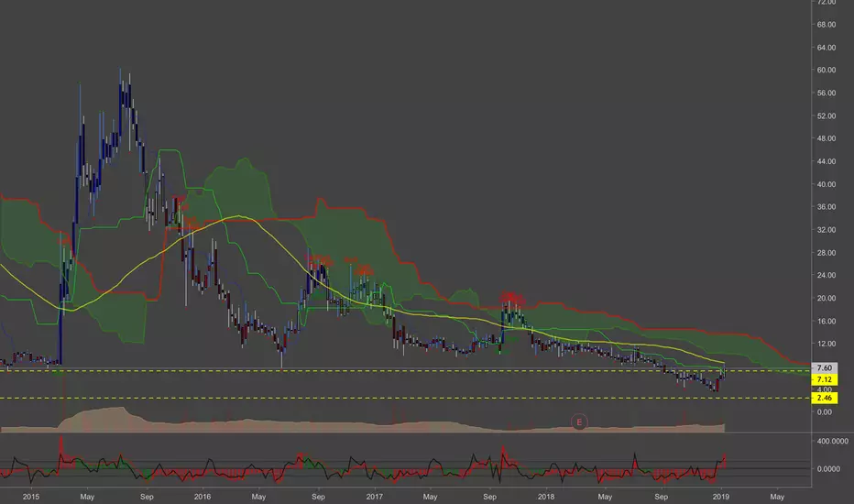Viewport: 854px width, 504px height.
Task: Click the 12.00 price axis label
Action: [x=827, y=344]
